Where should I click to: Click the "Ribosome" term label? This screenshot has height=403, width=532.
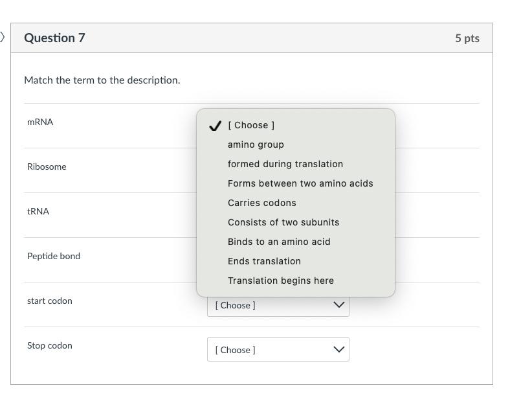47,167
